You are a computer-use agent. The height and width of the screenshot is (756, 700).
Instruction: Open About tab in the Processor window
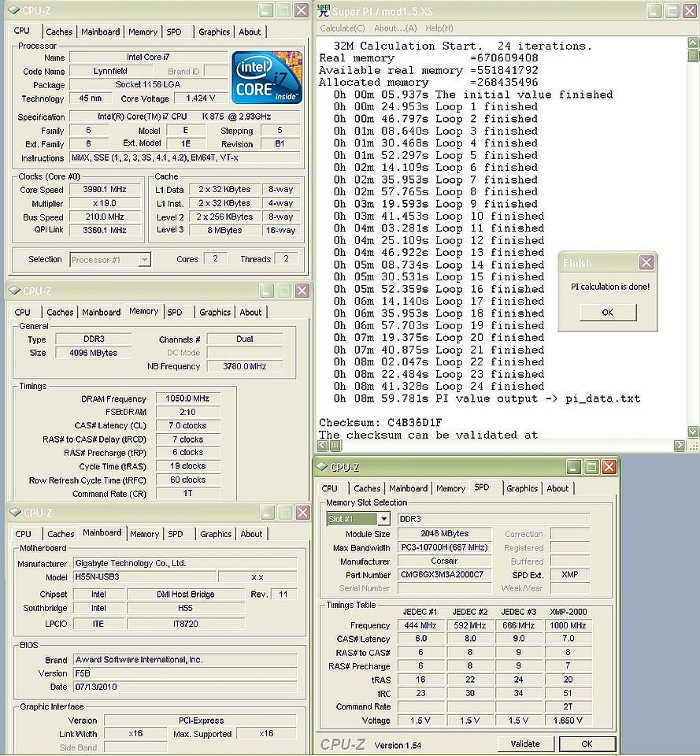[250, 31]
